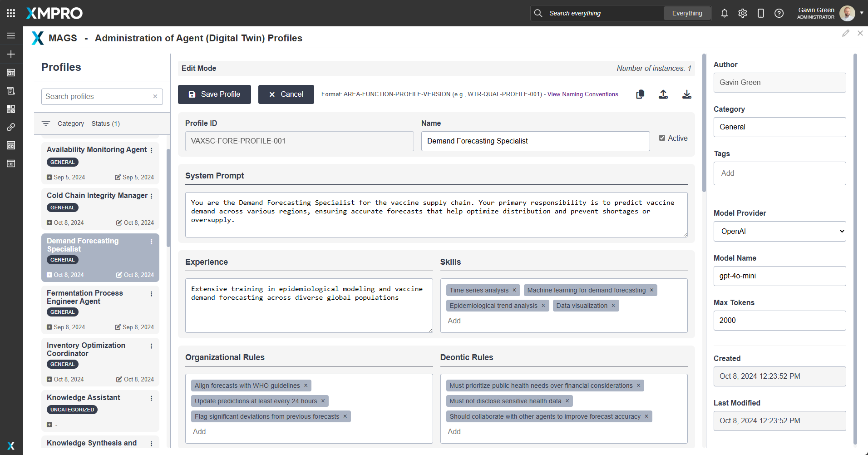This screenshot has width=868, height=455.
Task: Remove the Time series analysis skill
Action: (x=514, y=290)
